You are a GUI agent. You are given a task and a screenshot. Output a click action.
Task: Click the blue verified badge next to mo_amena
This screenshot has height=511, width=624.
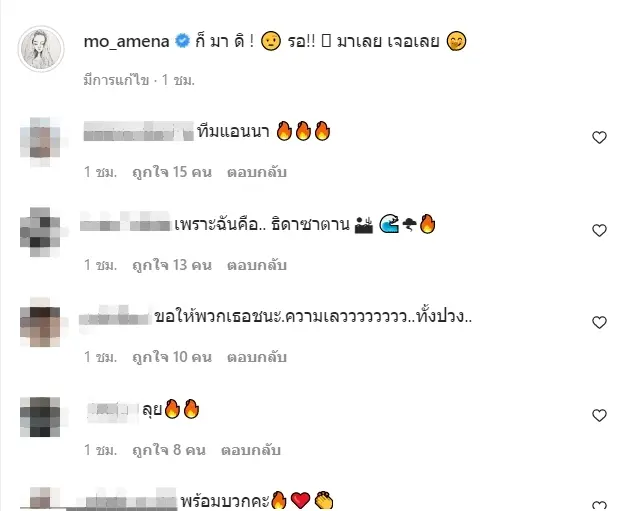tap(183, 41)
